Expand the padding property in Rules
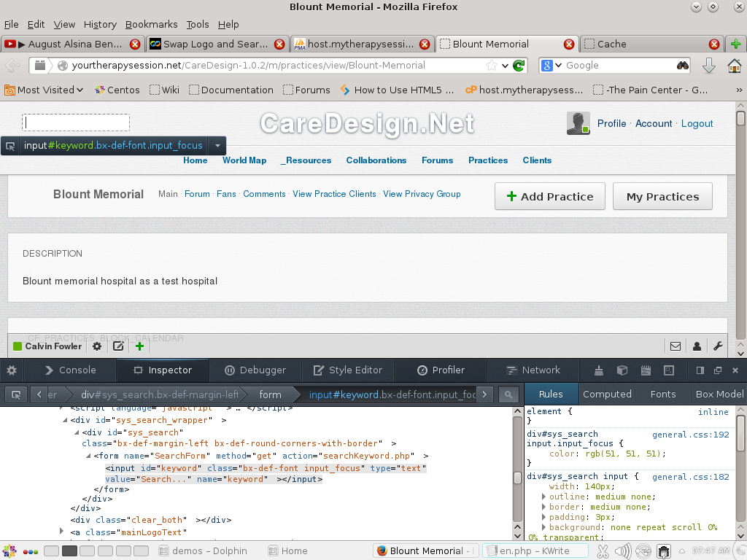The height and width of the screenshot is (560, 747). (543, 517)
